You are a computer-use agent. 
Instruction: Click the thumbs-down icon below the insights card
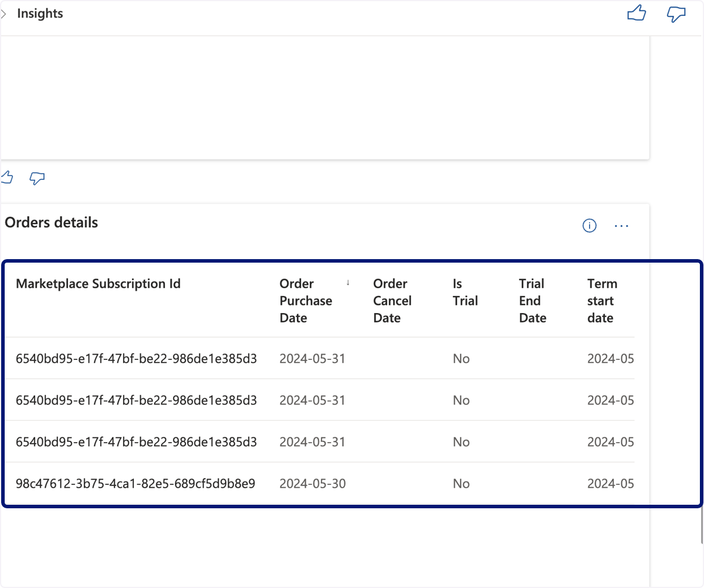[x=37, y=178]
